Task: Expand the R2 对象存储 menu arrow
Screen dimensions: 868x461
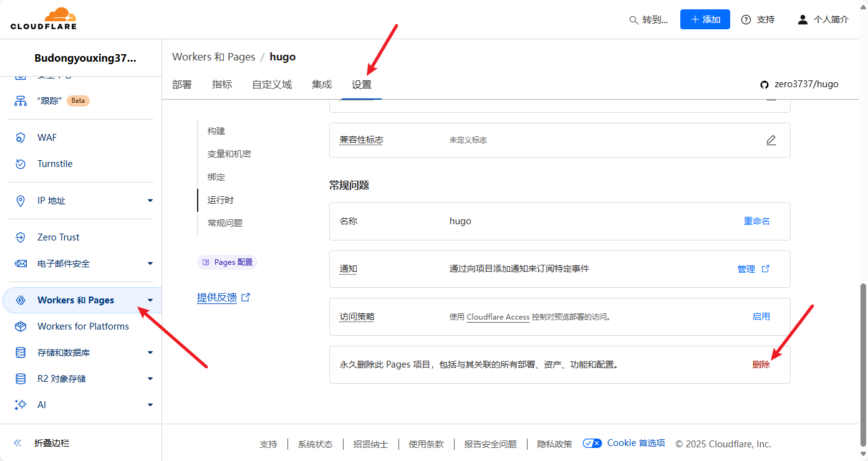Action: (x=150, y=379)
